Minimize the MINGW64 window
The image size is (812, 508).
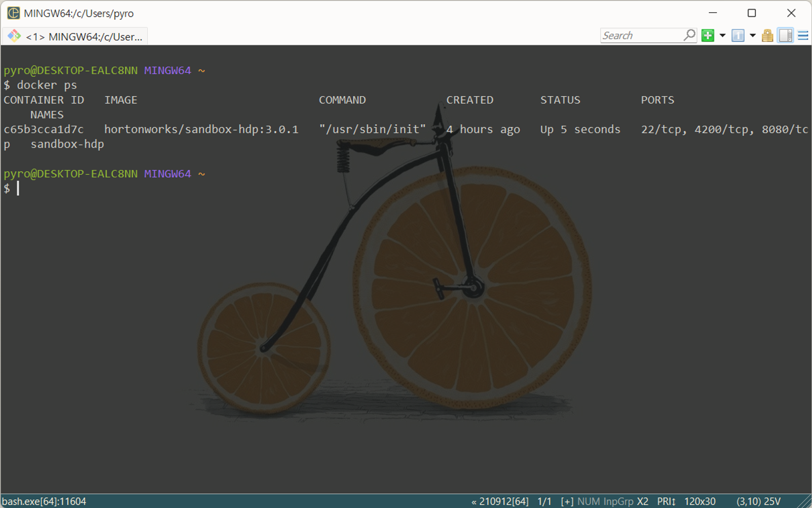[x=713, y=13]
